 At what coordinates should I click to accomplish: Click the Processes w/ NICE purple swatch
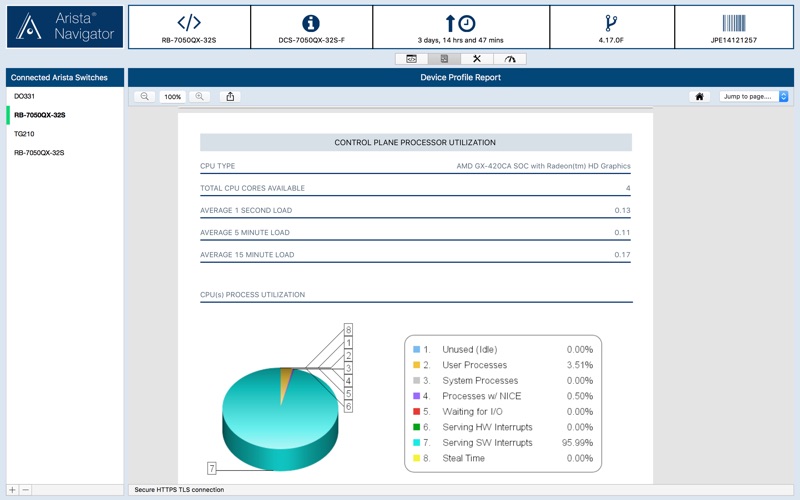(416, 396)
